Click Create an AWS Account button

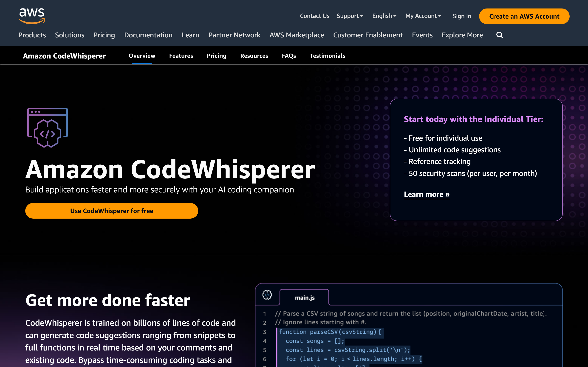click(x=524, y=16)
